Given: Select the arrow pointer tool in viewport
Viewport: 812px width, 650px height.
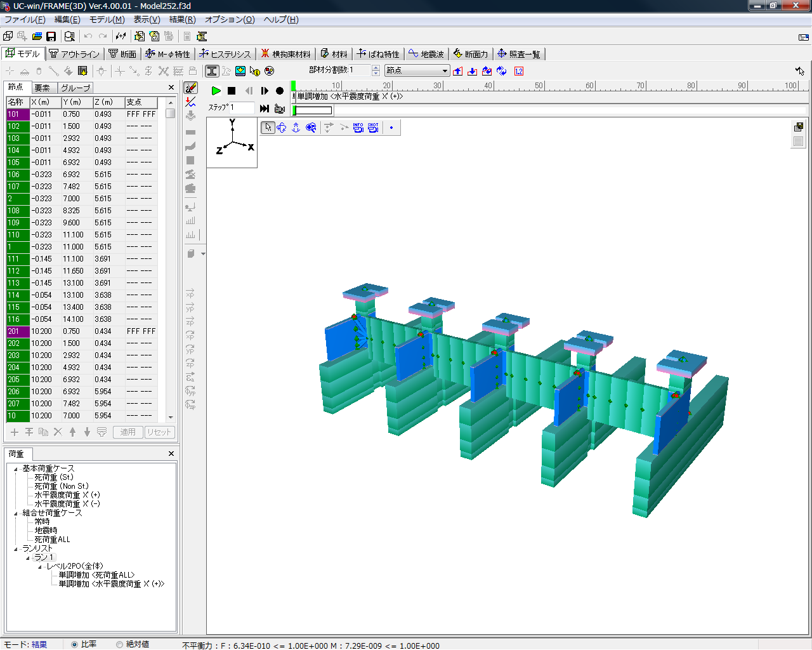Looking at the screenshot, I should [268, 128].
